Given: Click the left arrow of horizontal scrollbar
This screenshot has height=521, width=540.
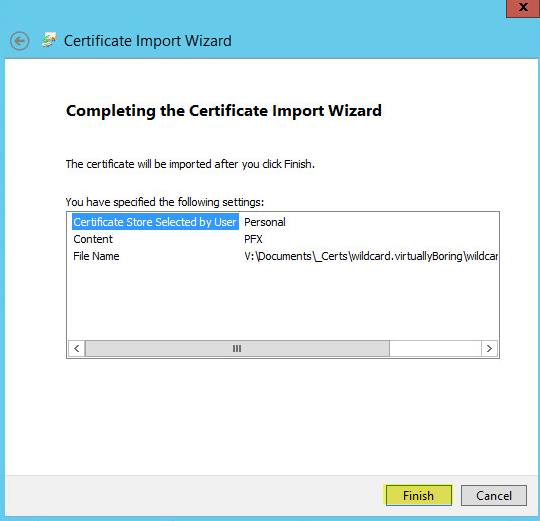Looking at the screenshot, I should 77,348.
